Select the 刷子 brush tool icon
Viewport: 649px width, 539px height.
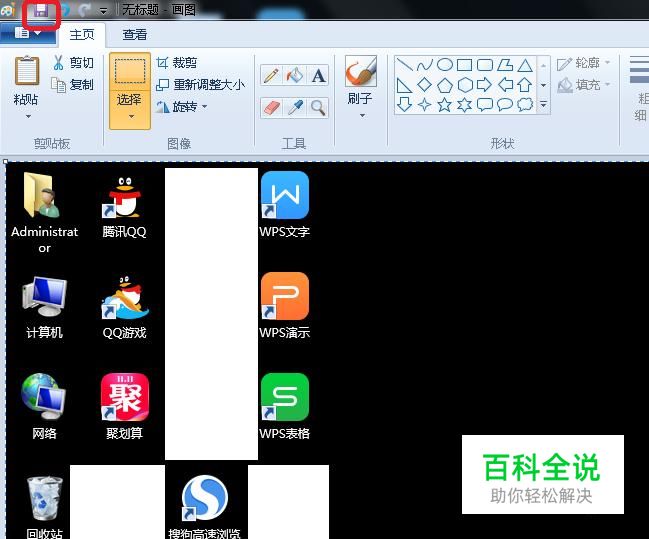click(x=361, y=70)
